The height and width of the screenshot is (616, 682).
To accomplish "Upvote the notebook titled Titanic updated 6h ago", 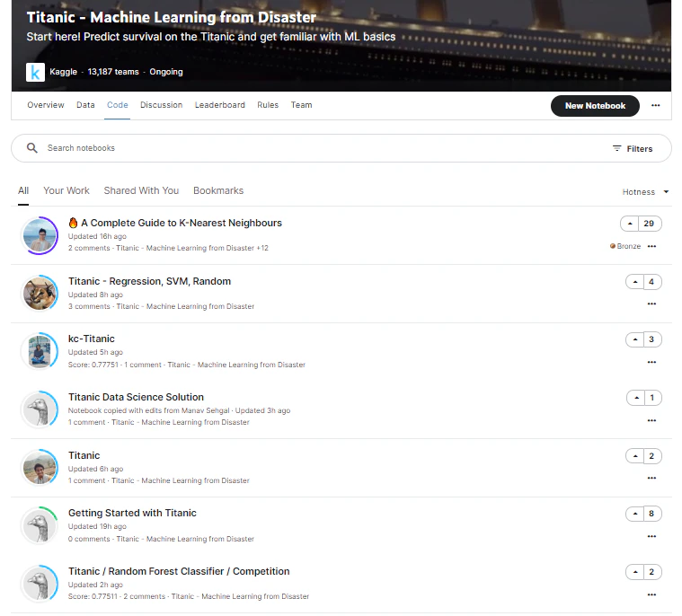I will click(635, 456).
